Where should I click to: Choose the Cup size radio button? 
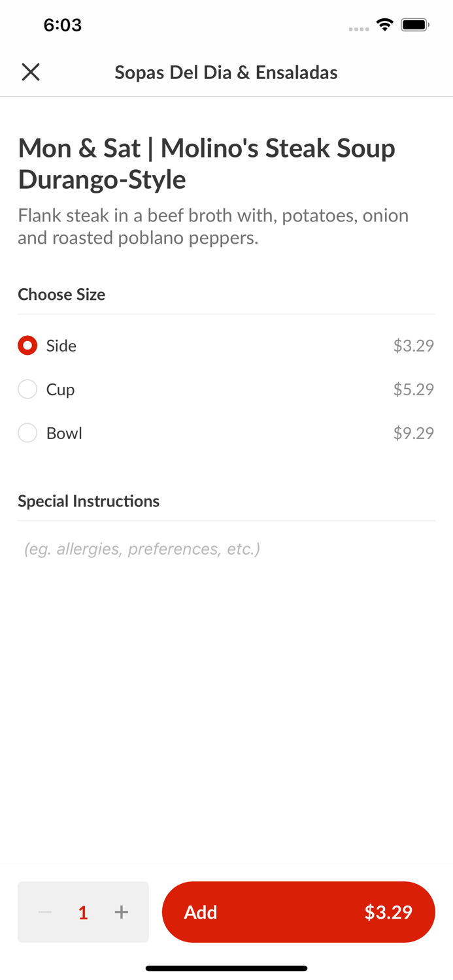pos(27,389)
